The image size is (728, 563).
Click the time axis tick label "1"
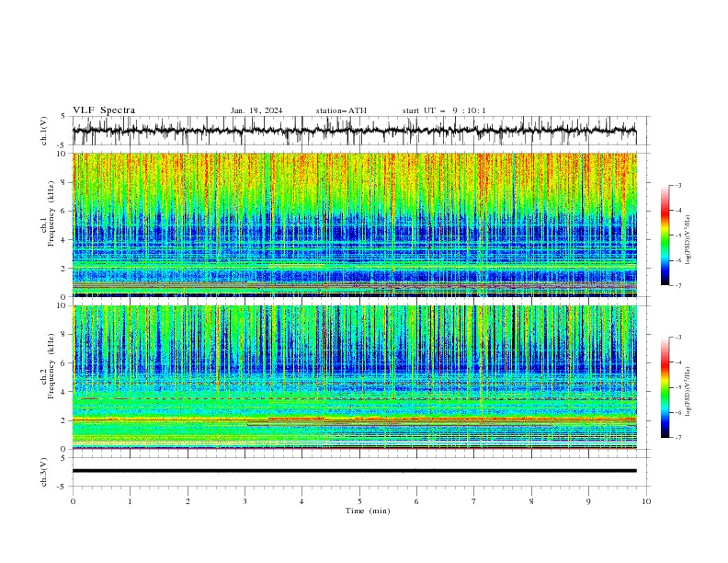[130, 501]
